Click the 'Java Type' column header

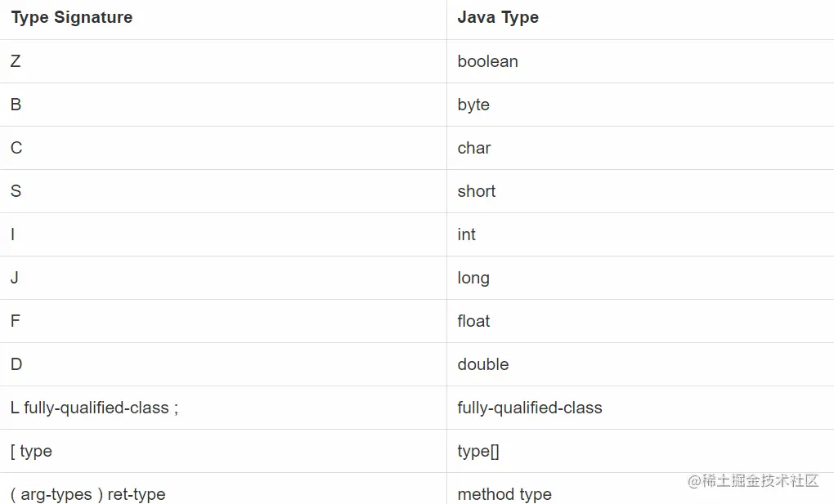498,18
